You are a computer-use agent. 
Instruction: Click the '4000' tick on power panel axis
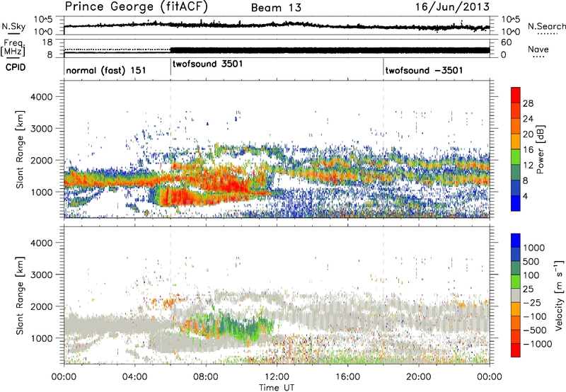(x=41, y=97)
